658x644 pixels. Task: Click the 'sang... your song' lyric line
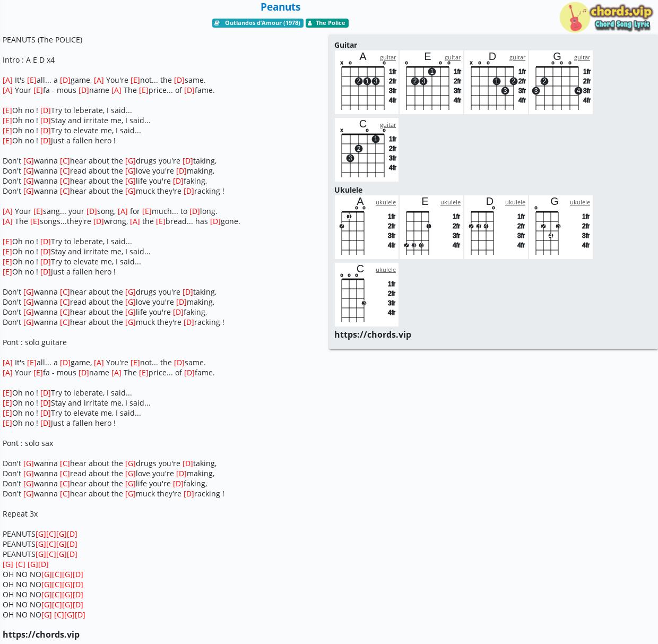pyautogui.click(x=110, y=211)
